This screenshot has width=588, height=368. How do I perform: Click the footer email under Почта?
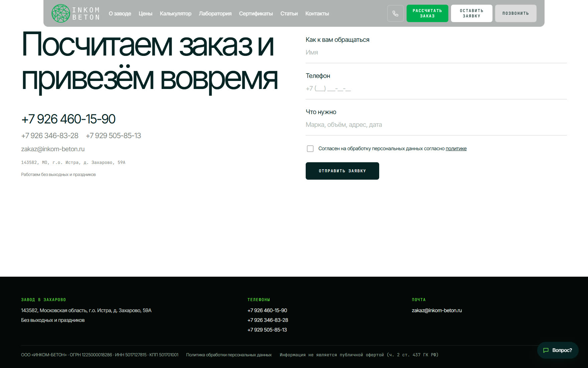[x=437, y=310]
